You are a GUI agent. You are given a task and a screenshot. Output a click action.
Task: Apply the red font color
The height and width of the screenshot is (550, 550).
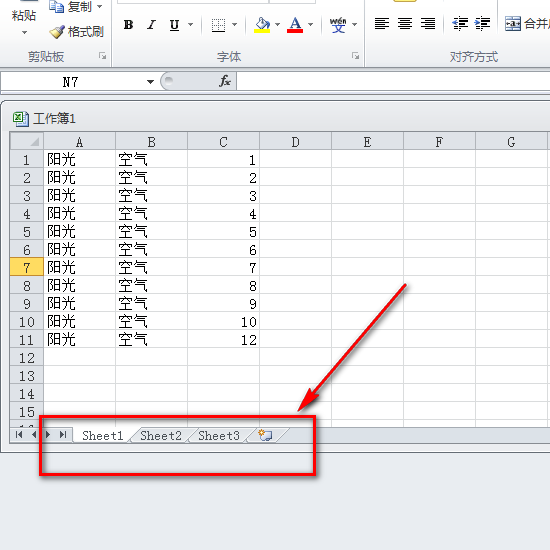pyautogui.click(x=295, y=25)
